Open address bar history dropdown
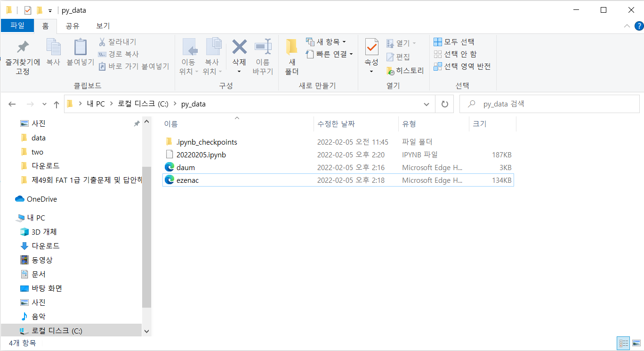The image size is (644, 351). click(427, 104)
